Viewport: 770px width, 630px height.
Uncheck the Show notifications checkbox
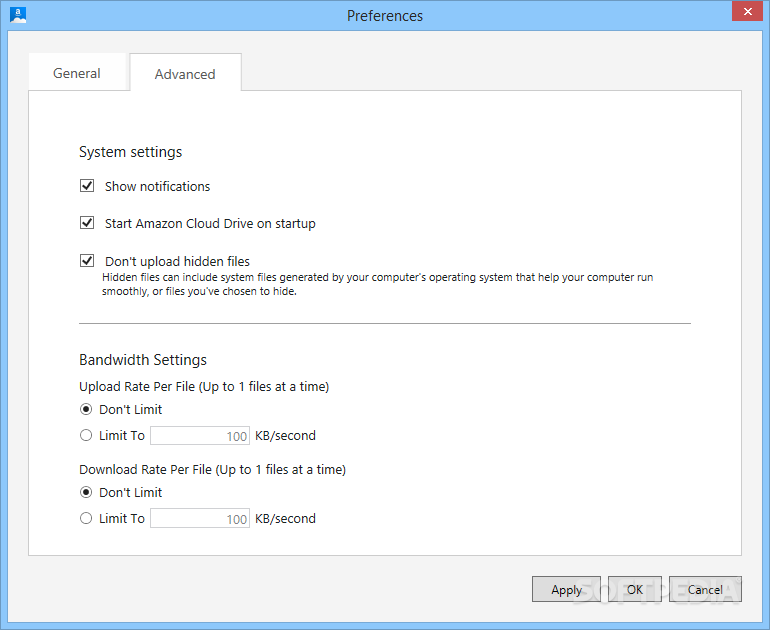pos(87,186)
